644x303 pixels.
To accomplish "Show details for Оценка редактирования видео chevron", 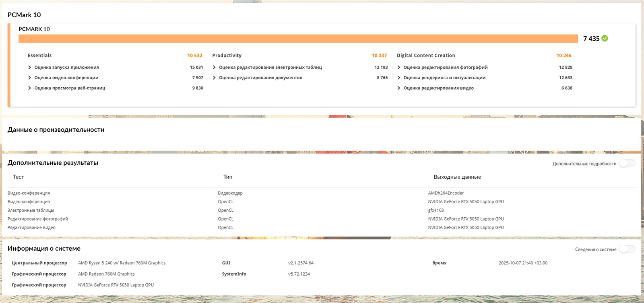I will pyautogui.click(x=399, y=88).
